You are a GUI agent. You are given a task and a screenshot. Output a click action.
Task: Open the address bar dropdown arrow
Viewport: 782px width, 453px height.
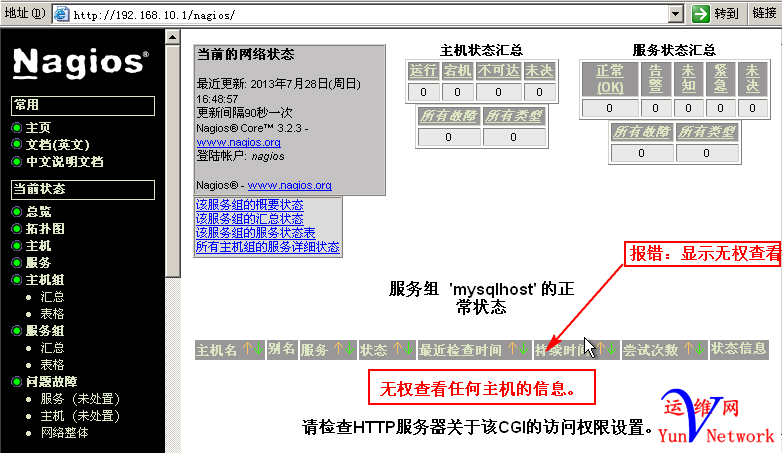675,14
